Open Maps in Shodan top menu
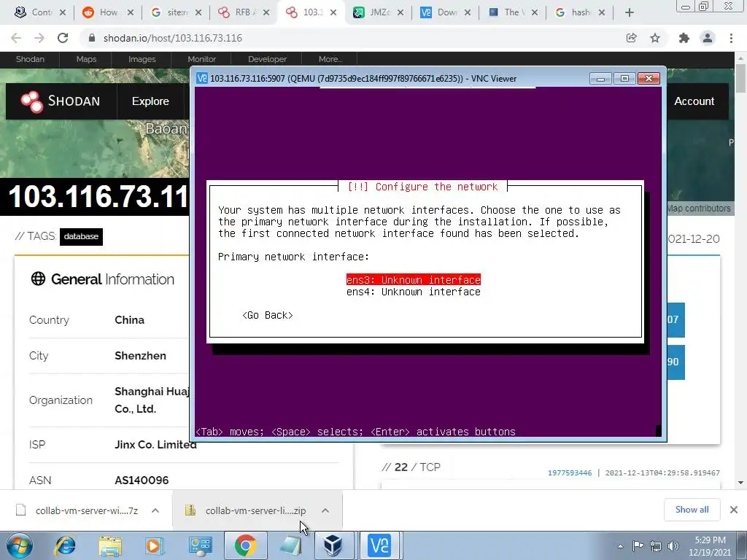Viewport: 747px width, 560px height. point(86,59)
